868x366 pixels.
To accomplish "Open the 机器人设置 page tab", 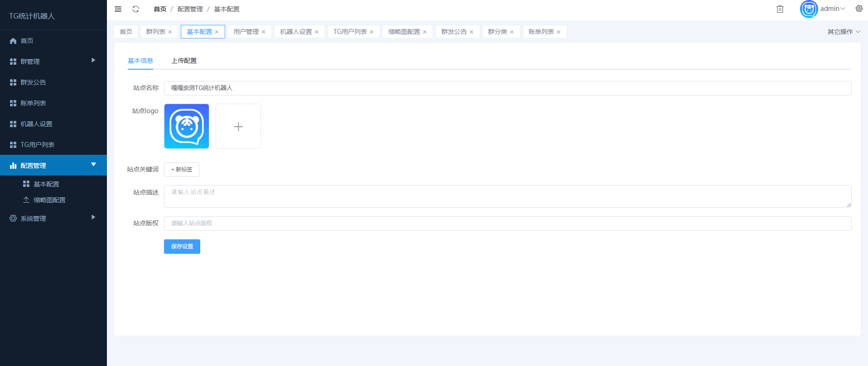I will (296, 32).
